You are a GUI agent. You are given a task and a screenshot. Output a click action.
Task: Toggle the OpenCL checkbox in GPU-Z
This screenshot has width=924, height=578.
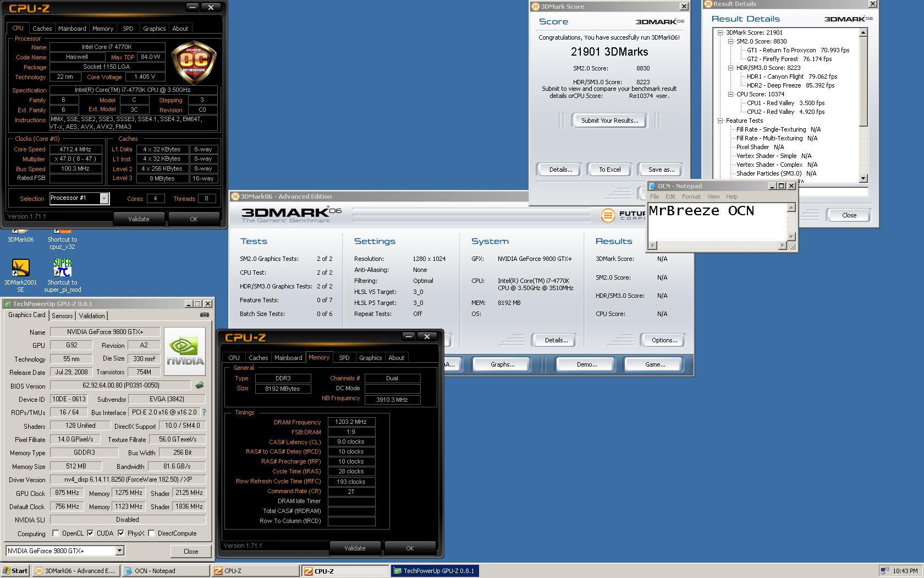56,533
